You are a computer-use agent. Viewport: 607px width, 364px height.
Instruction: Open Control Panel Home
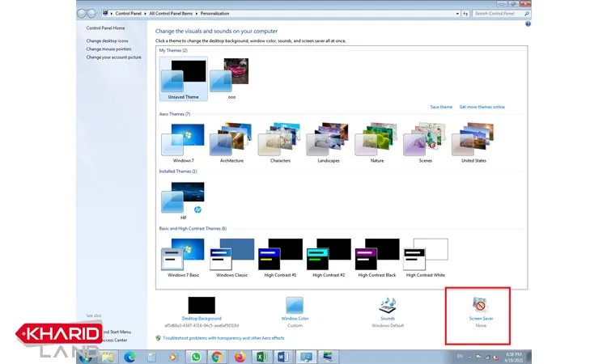105,28
